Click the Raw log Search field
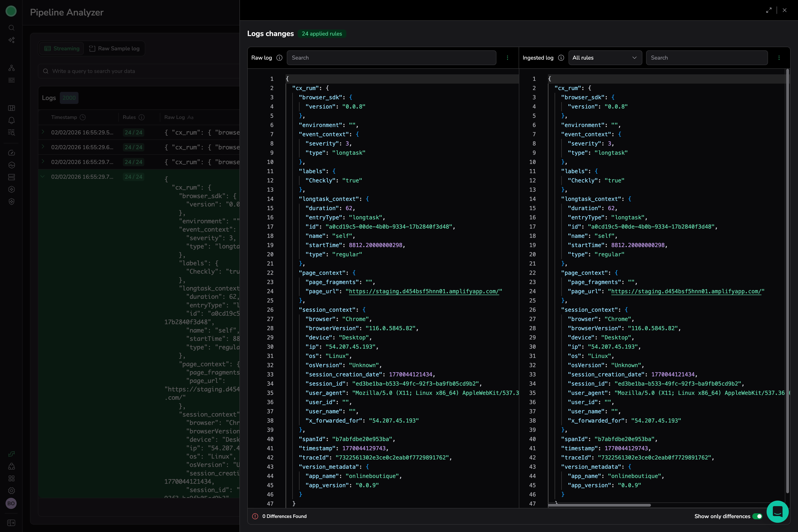Image resolution: width=798 pixels, height=532 pixels. coord(391,58)
